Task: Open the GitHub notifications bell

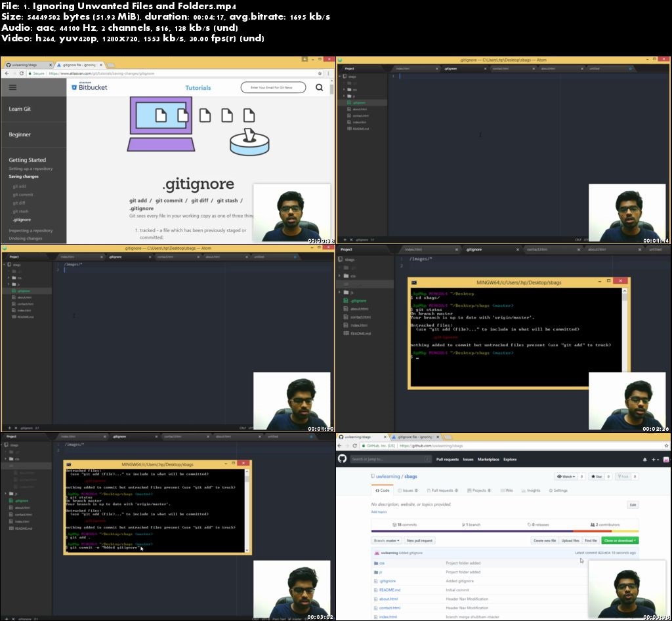Action: coord(644,460)
